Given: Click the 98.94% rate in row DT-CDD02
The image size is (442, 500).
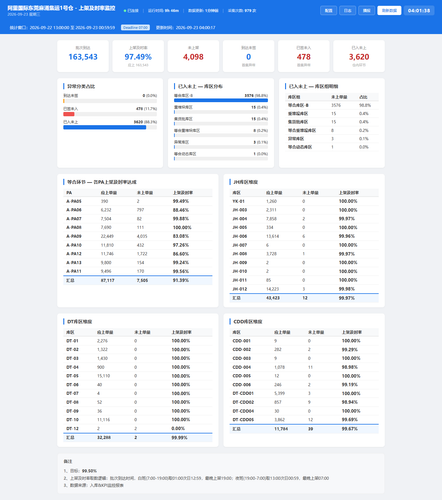Looking at the screenshot, I should pos(350,402).
